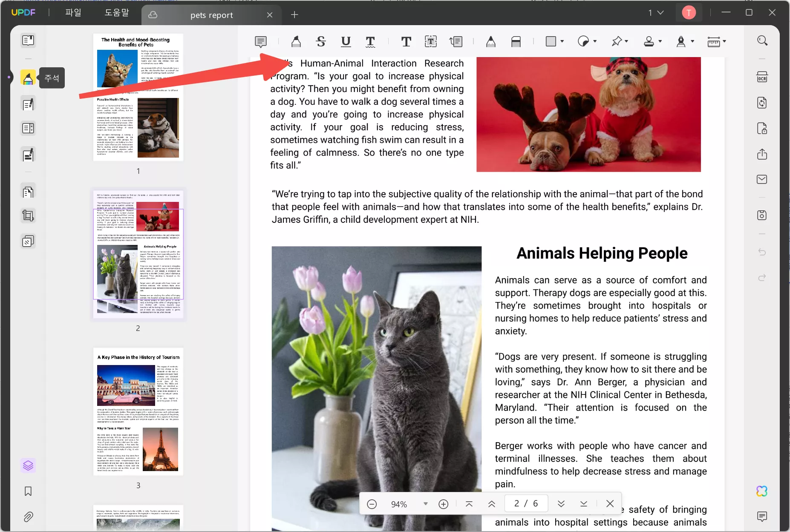The image size is (790, 532).
Task: Open the attachments paperclip panel
Action: click(28, 517)
